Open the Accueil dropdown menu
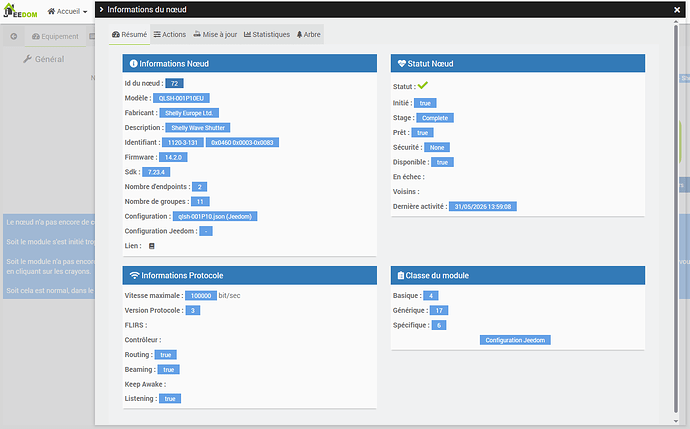The image size is (690, 429). click(x=67, y=11)
